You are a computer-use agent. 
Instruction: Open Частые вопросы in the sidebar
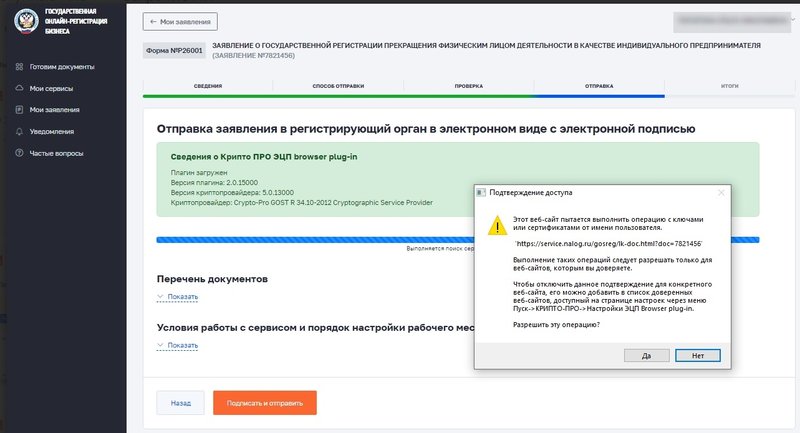click(x=56, y=153)
